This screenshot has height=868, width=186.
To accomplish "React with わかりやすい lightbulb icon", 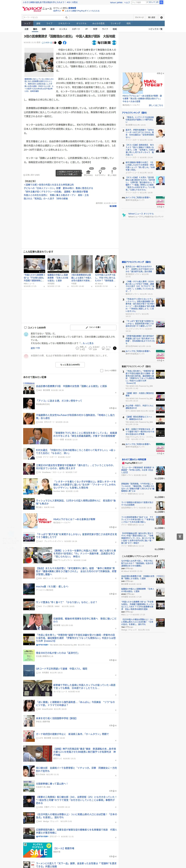I will (x=100, y=172).
